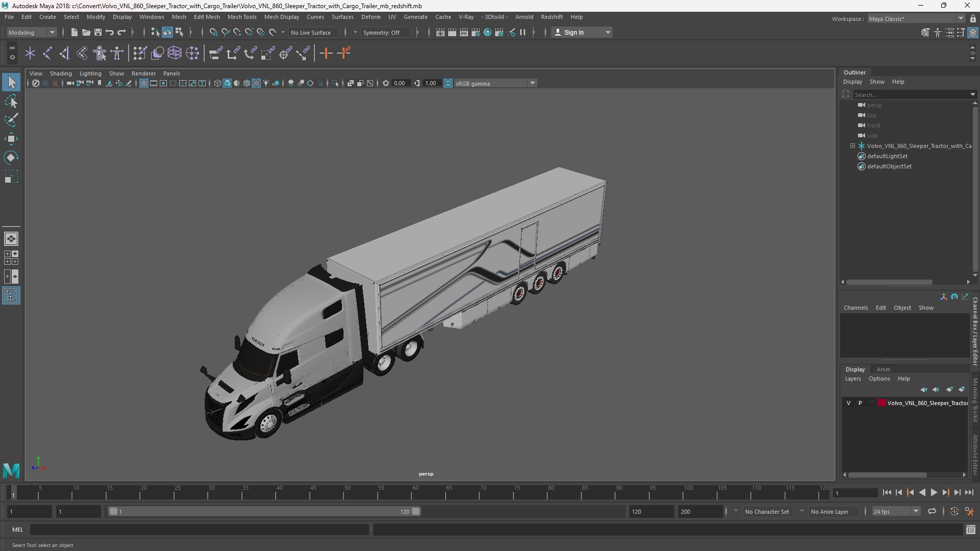Viewport: 980px width, 551px height.
Task: Select the arrow Select tool
Action: 11,82
